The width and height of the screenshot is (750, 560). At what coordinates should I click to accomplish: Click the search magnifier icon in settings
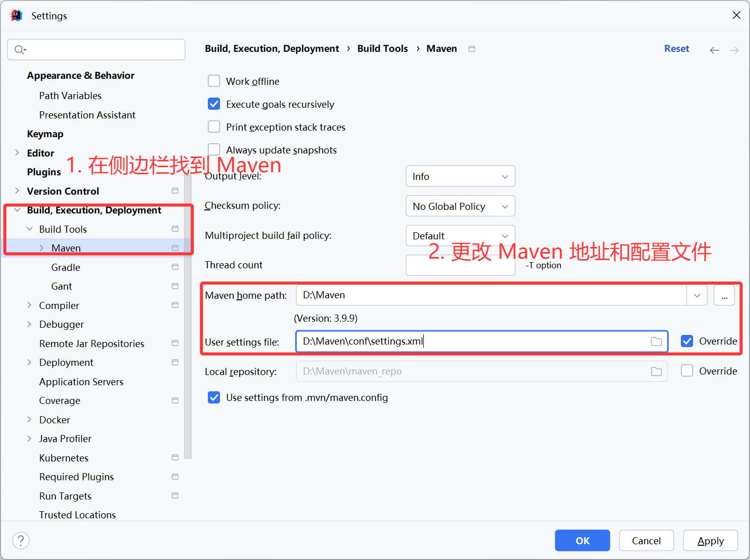[x=20, y=49]
